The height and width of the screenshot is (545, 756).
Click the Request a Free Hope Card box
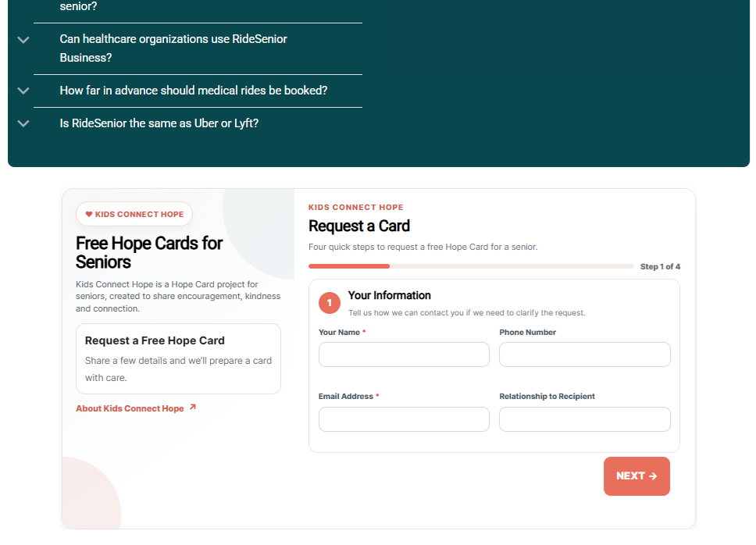click(178, 358)
